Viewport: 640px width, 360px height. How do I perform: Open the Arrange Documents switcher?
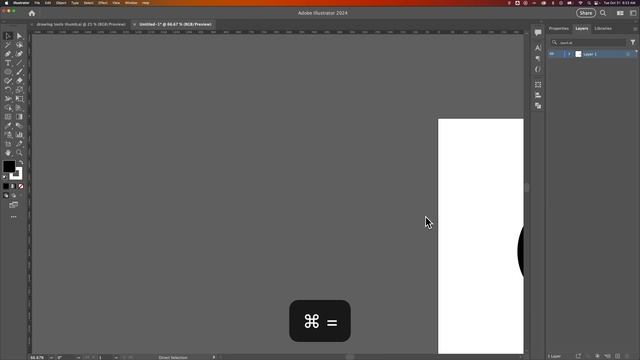(620, 13)
